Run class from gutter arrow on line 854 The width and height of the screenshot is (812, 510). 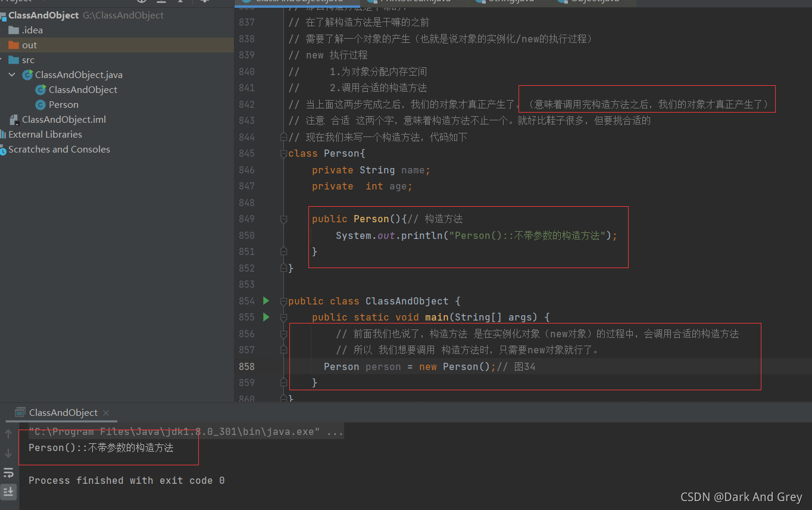click(266, 301)
